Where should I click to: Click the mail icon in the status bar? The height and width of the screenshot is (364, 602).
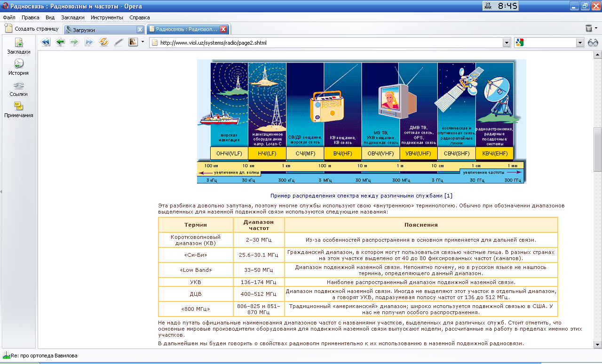[x=6, y=356]
